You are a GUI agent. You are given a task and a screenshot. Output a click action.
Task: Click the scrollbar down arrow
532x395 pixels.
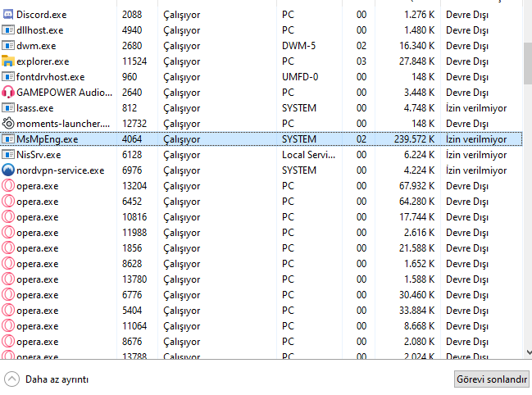(x=529, y=352)
